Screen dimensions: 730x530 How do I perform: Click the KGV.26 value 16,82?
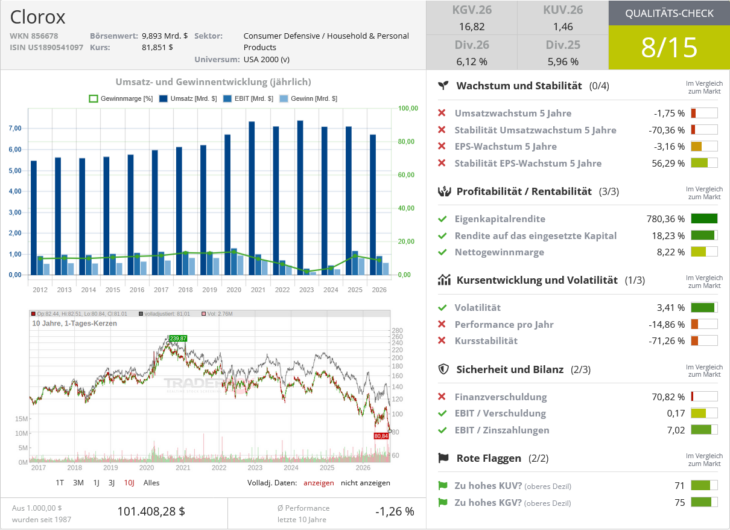pyautogui.click(x=472, y=27)
